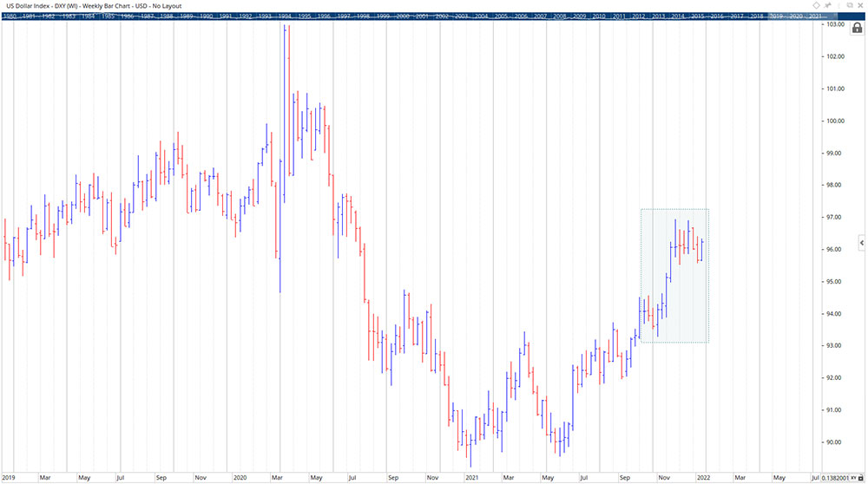Click the diamond icon in the title bar

point(816,5)
